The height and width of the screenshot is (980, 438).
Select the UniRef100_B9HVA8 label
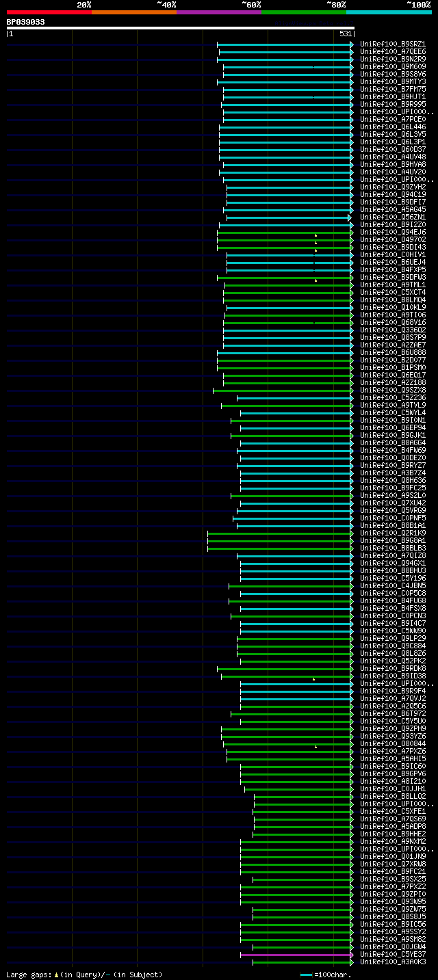click(393, 164)
